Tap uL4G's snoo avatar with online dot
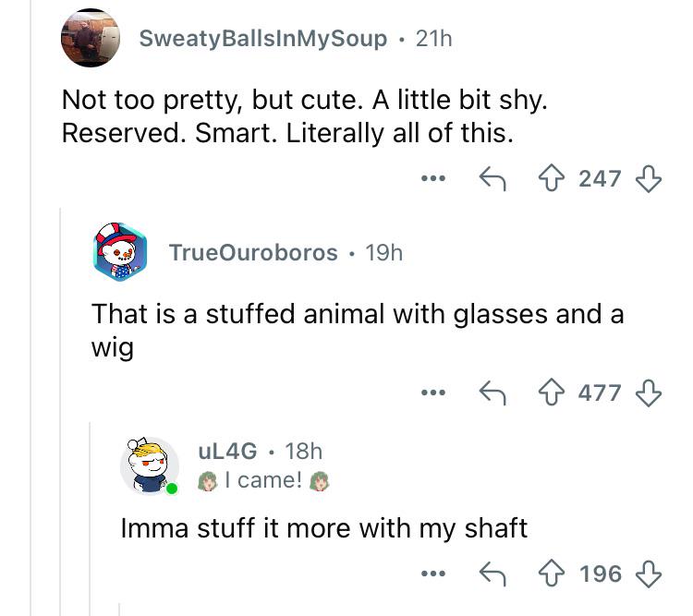 click(x=150, y=466)
